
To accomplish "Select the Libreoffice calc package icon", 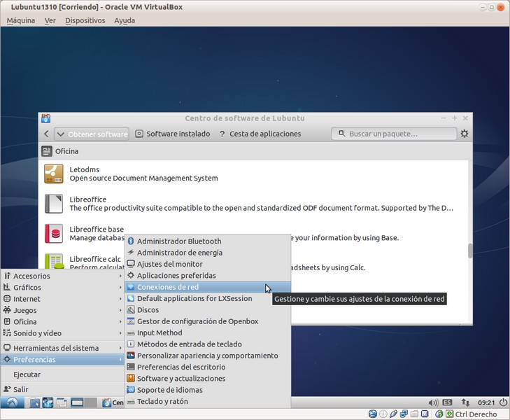I will (x=54, y=261).
